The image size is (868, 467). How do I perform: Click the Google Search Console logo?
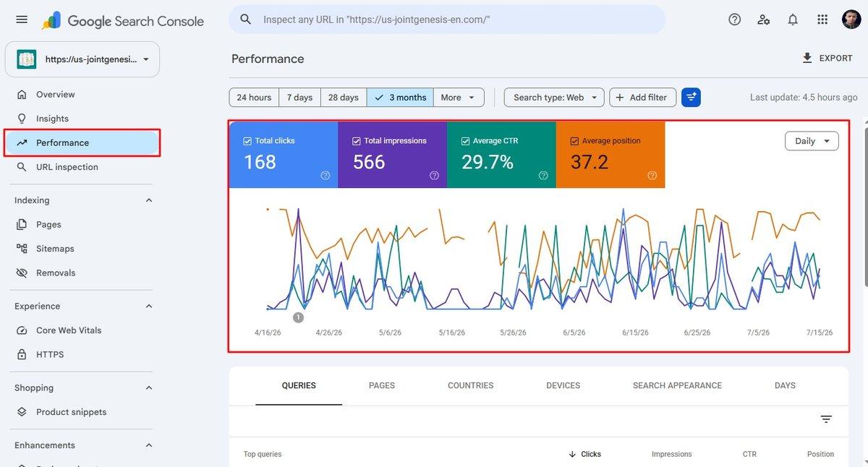(x=123, y=21)
